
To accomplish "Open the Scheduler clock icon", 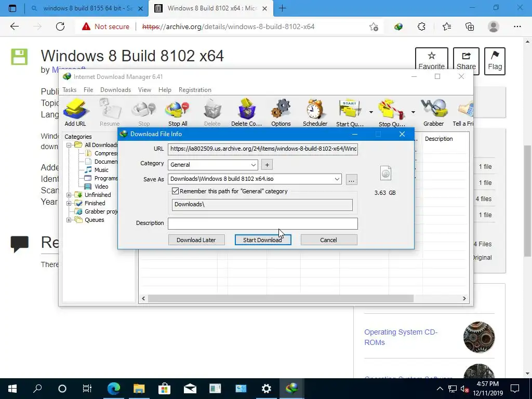I will coord(315,113).
